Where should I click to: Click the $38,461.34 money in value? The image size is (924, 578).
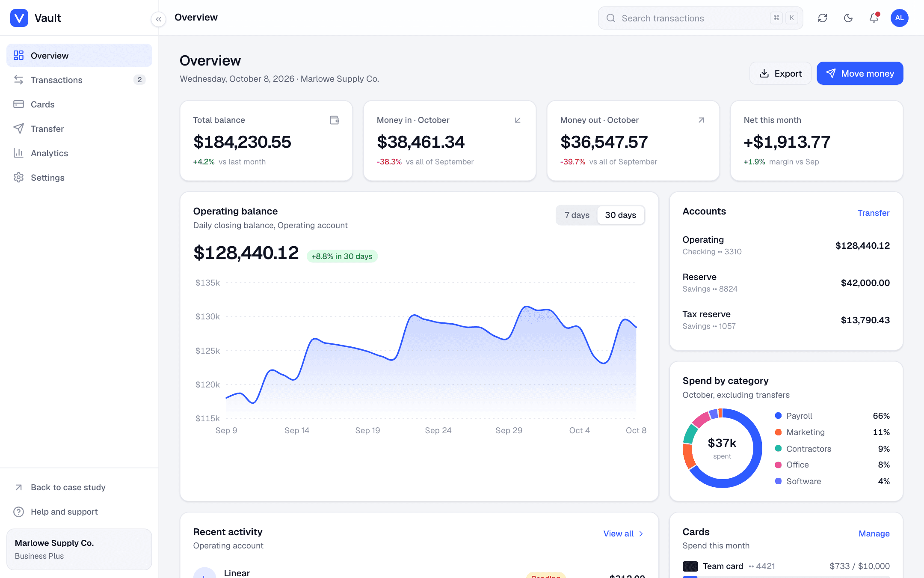point(421,142)
